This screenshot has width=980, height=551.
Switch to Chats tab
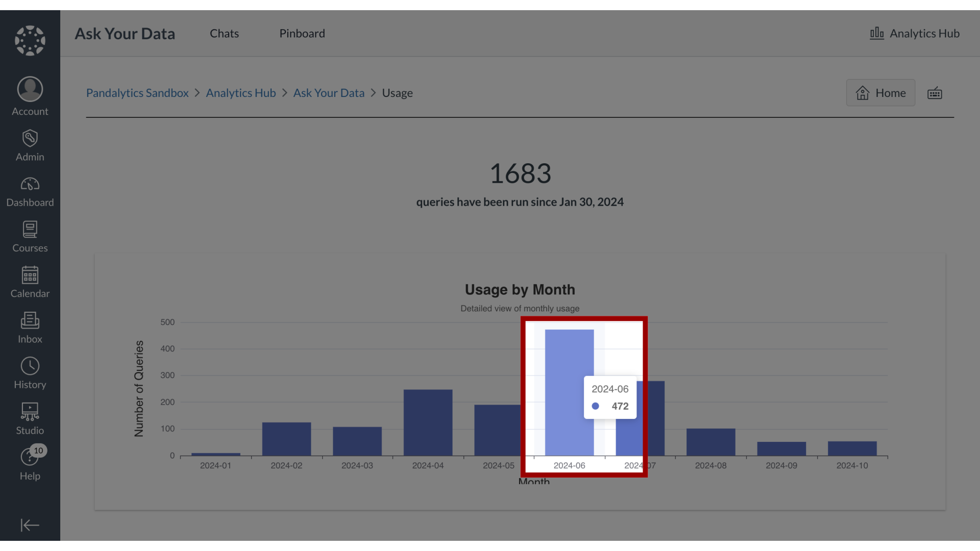(224, 32)
